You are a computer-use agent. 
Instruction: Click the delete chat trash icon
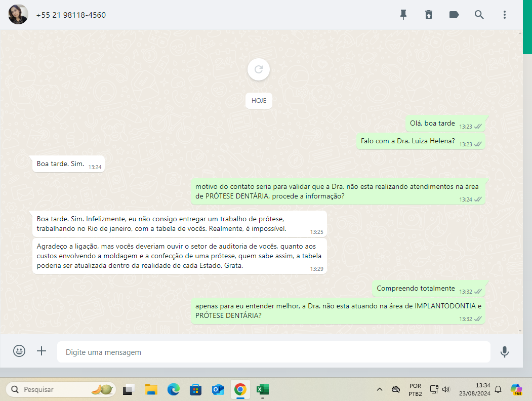(429, 15)
